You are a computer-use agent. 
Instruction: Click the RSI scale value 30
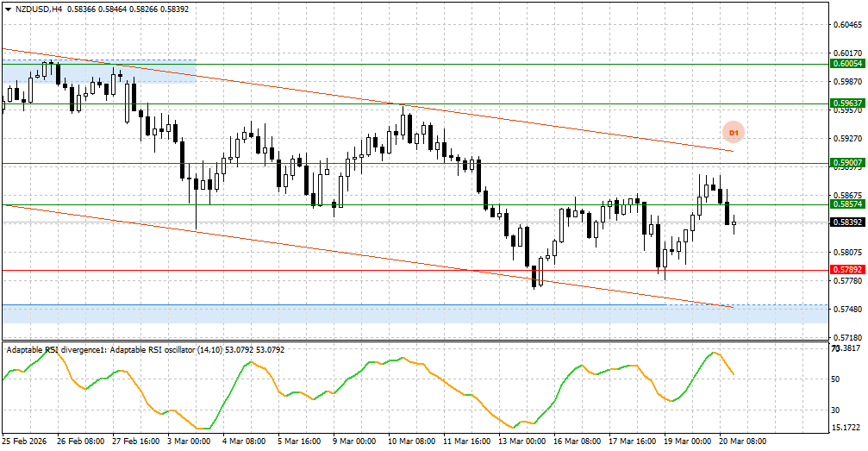[x=835, y=410]
